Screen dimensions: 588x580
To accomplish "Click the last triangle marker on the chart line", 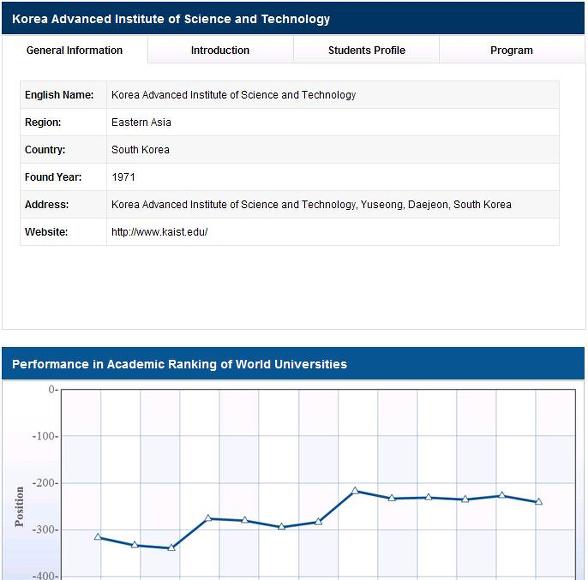I will pos(538,501).
